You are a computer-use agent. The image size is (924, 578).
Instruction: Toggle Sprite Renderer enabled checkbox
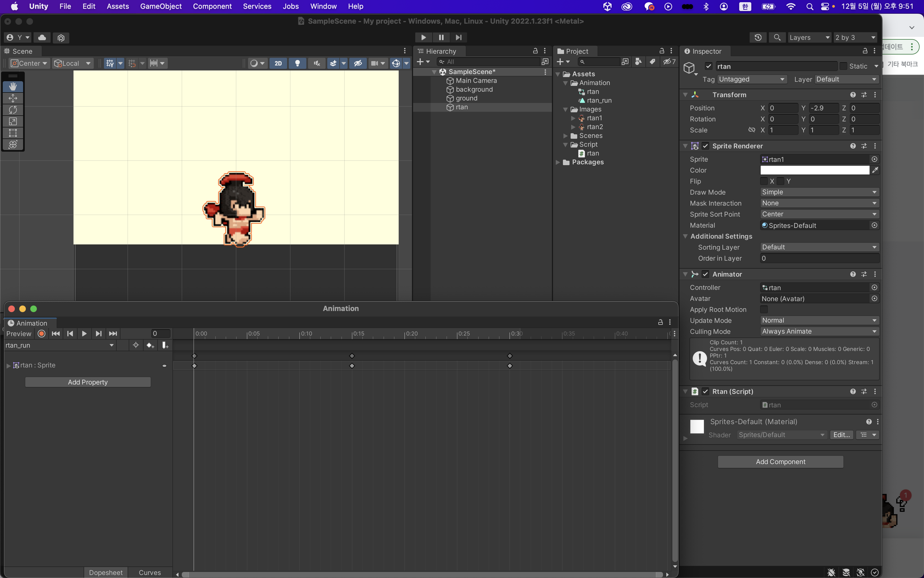[x=706, y=146]
